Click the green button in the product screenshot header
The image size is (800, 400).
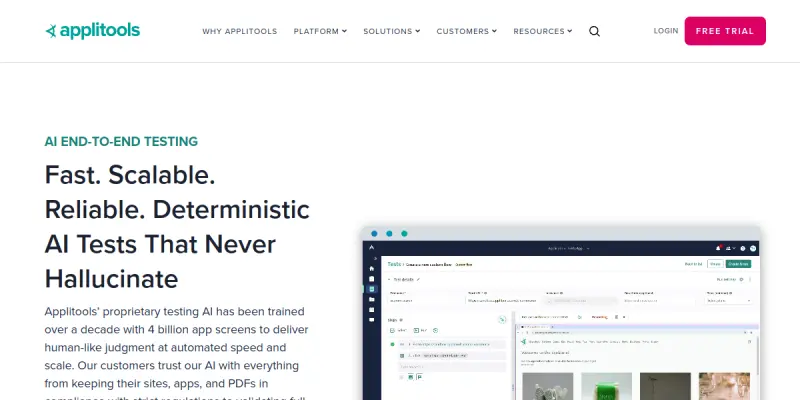738,264
